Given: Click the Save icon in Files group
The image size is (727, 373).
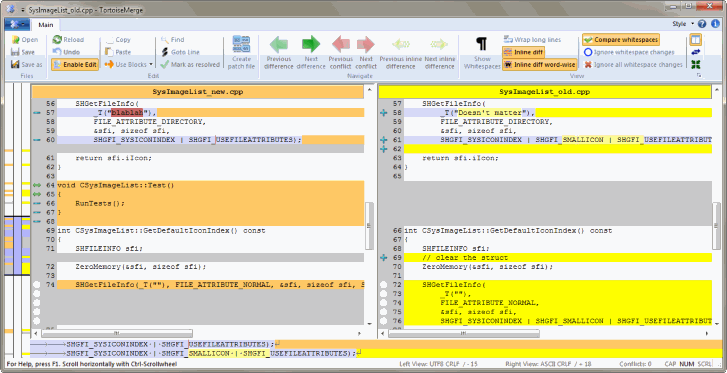Looking at the screenshot, I should (x=15, y=52).
